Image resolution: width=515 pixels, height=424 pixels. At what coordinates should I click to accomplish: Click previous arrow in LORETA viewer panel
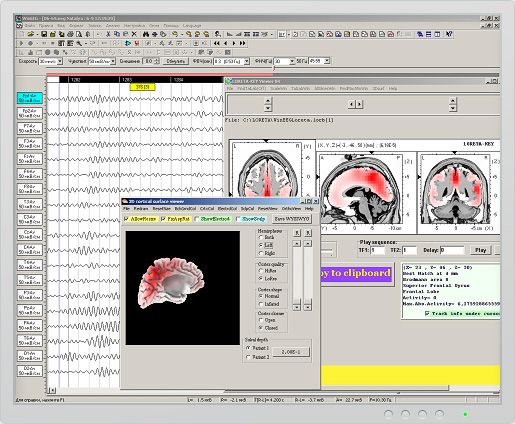(x=351, y=104)
